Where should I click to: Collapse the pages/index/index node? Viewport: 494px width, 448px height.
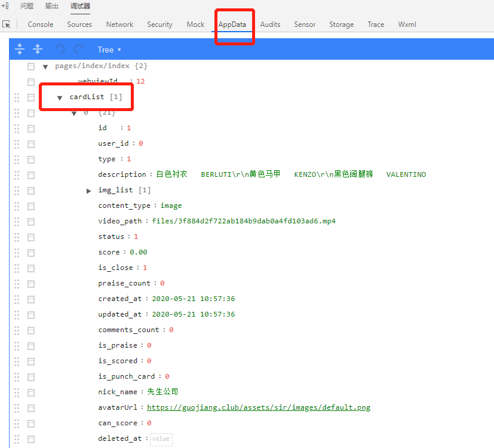point(45,67)
